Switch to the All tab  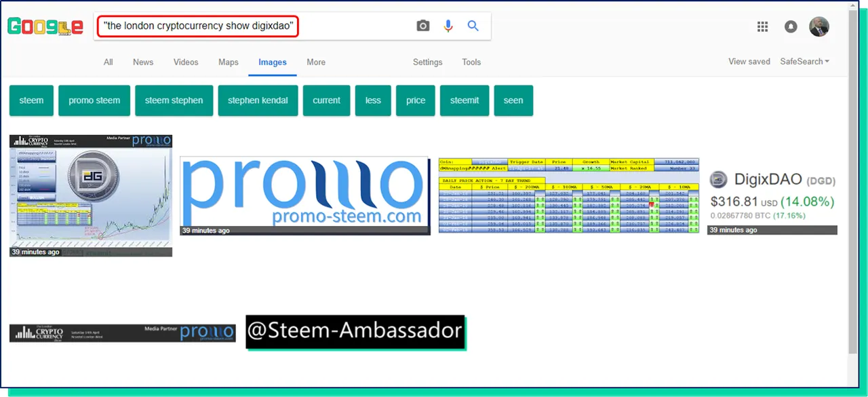(108, 62)
